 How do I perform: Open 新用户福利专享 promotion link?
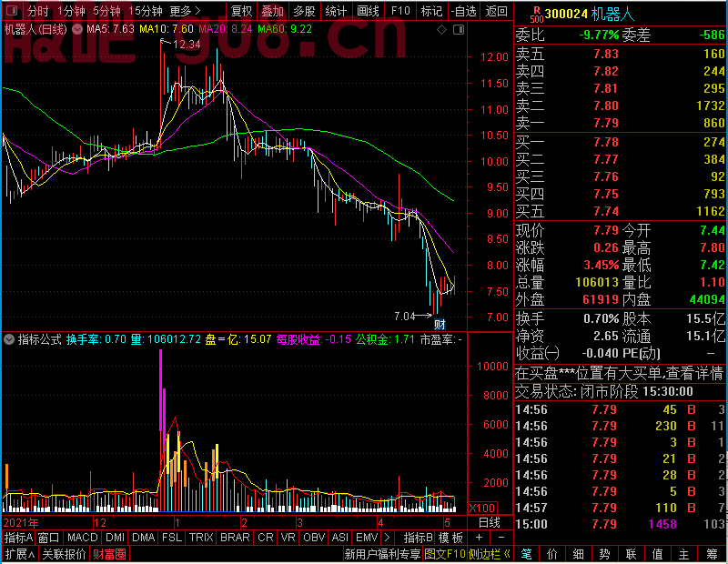click(x=382, y=554)
